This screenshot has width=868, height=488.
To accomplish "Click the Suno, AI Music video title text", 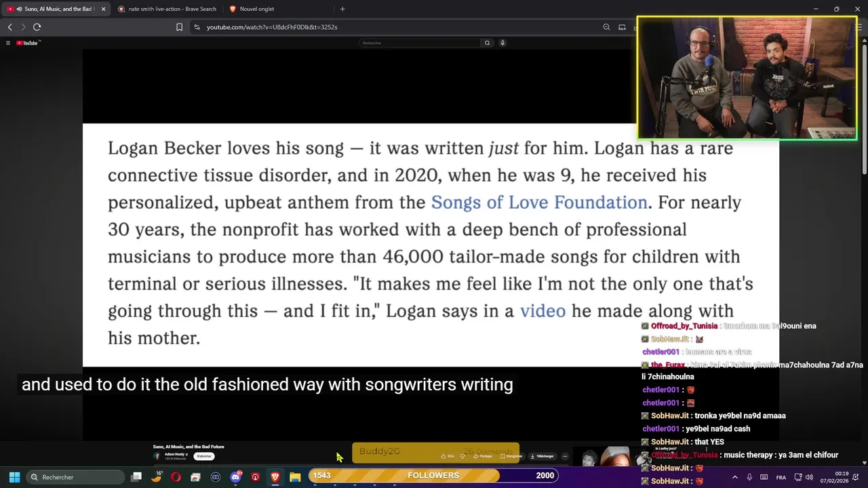I will tap(189, 447).
